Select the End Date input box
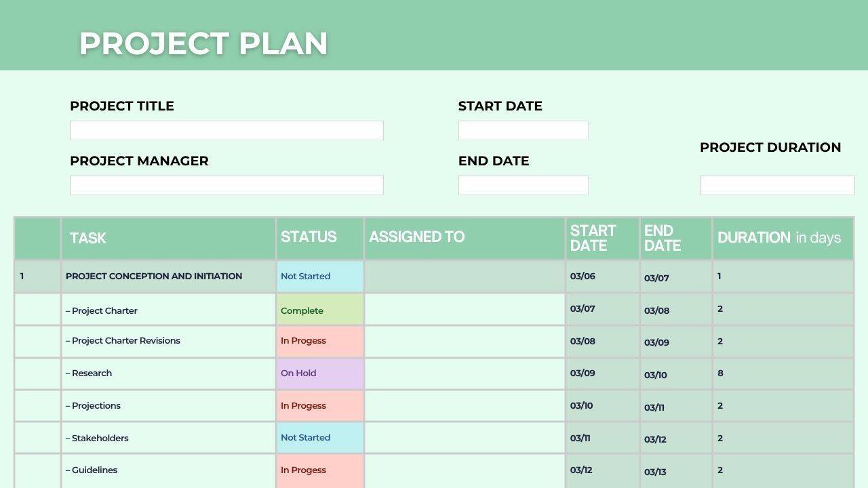The width and height of the screenshot is (868, 488). tap(523, 185)
